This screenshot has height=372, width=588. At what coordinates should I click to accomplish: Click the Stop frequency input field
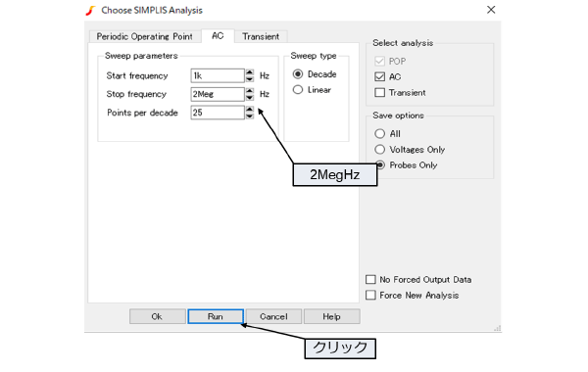pos(218,94)
